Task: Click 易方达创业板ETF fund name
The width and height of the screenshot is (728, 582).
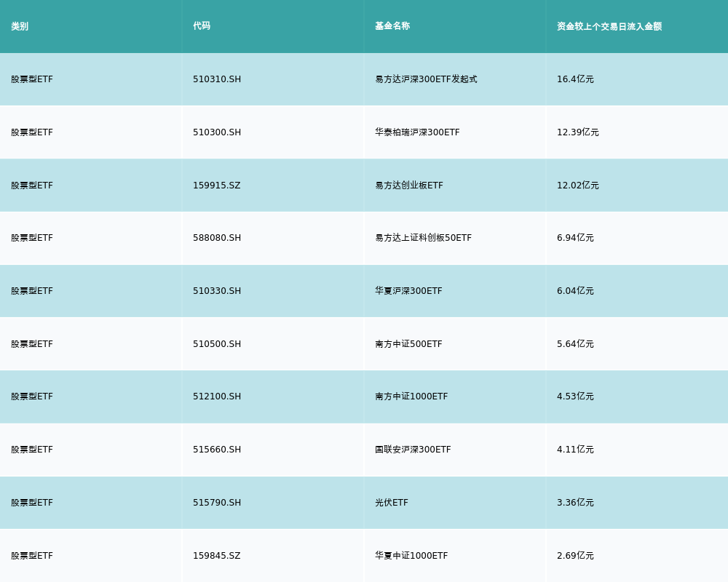Action: click(408, 186)
